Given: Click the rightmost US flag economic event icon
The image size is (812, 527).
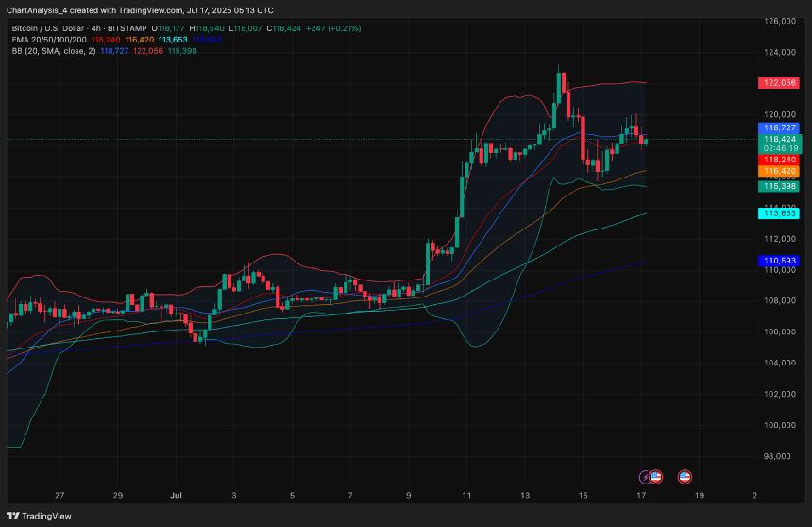Looking at the screenshot, I should [x=685, y=477].
